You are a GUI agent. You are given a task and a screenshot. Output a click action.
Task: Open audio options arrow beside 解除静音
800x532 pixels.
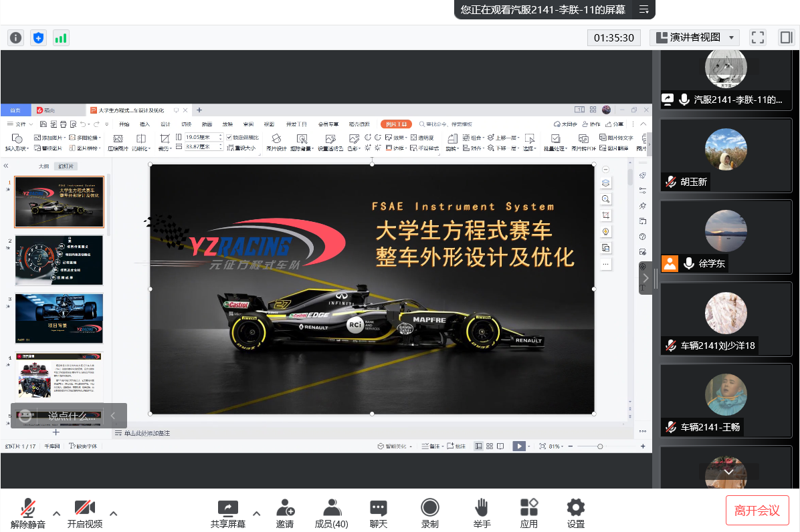57,513
